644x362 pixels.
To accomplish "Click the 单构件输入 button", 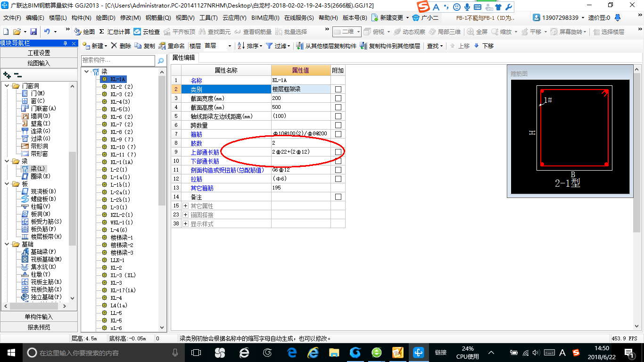I will tap(39, 317).
